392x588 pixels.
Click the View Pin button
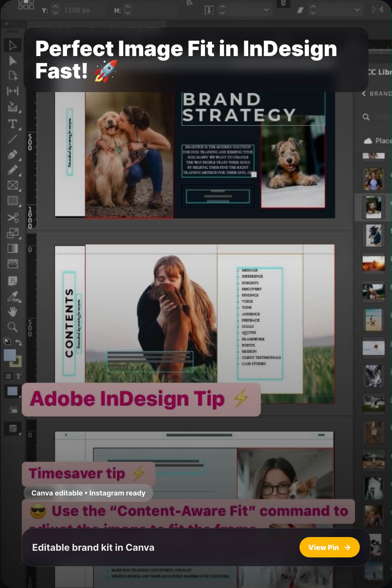pos(329,547)
